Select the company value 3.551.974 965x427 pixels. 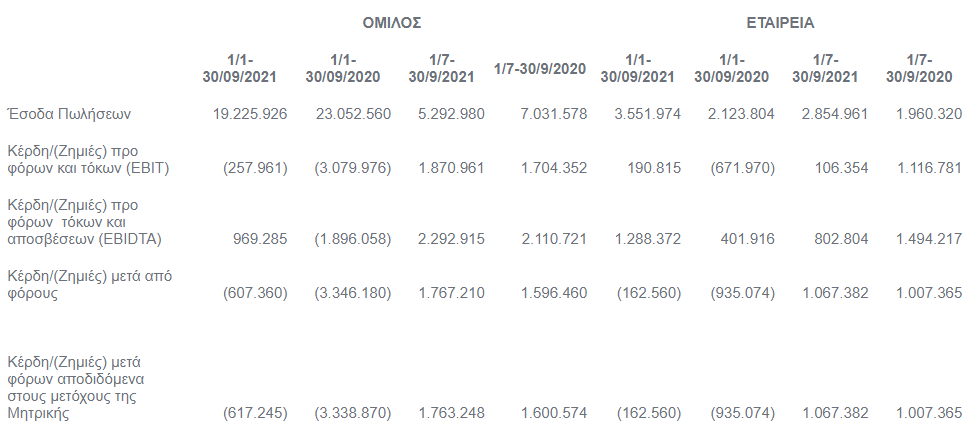pyautogui.click(x=648, y=114)
